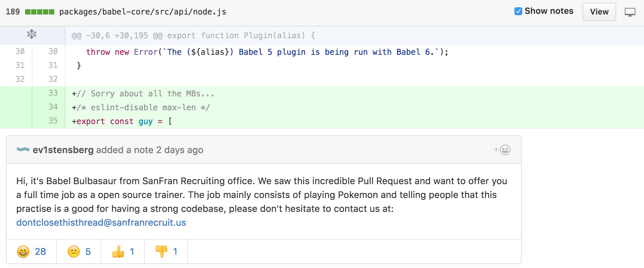The image size is (644, 268).
Task: Click the green diffstat blocks indicator
Action: click(x=40, y=12)
